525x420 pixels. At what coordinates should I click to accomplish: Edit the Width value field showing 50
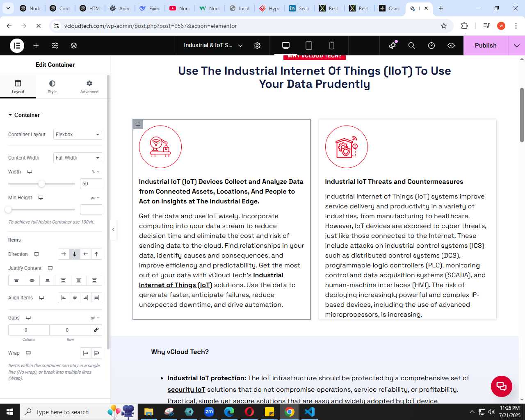pos(91,184)
